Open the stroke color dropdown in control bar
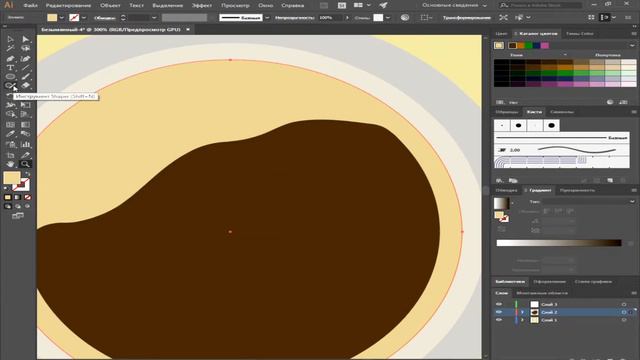 click(x=84, y=18)
